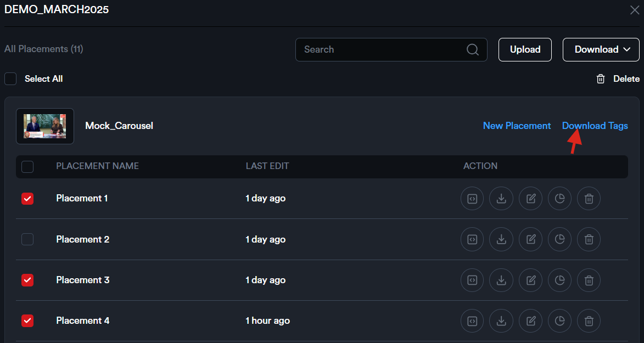Click the Upload button
The image size is (644, 343).
[525, 49]
